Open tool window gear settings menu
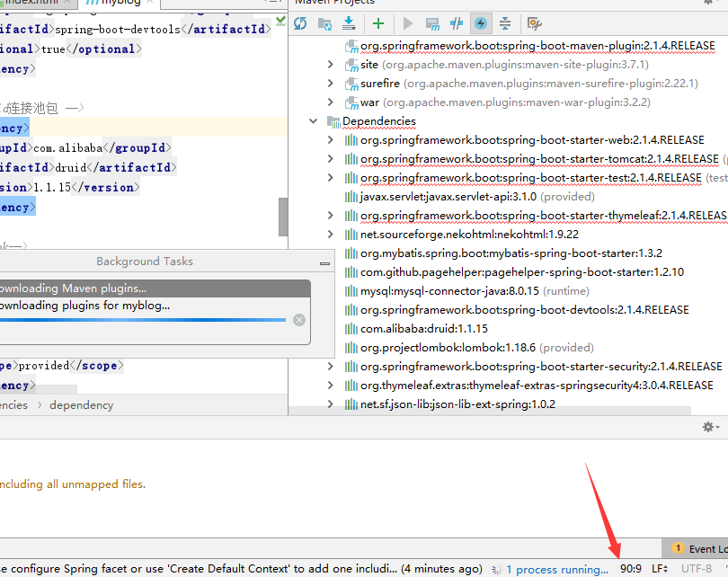This screenshot has width=728, height=577. click(x=710, y=427)
